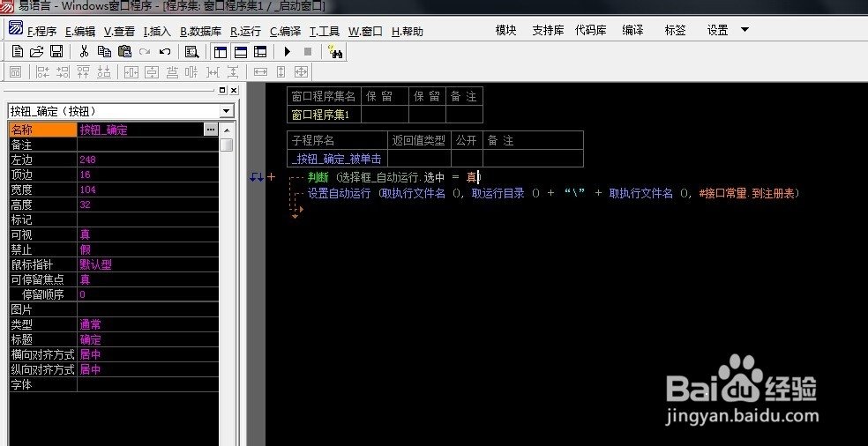Copy selection with the Copy icon
The image size is (868, 446).
coord(104,52)
